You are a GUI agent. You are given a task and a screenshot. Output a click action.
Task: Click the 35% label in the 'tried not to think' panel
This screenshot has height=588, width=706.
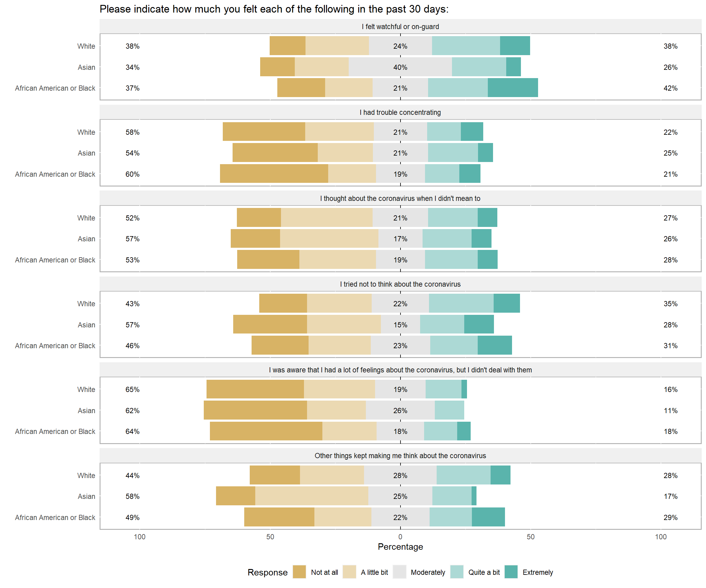pyautogui.click(x=670, y=304)
